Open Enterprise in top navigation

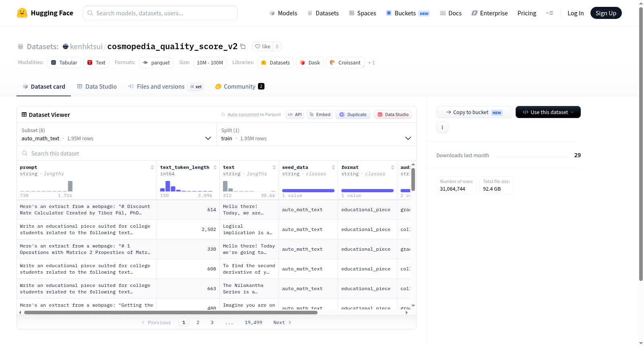pyautogui.click(x=489, y=13)
